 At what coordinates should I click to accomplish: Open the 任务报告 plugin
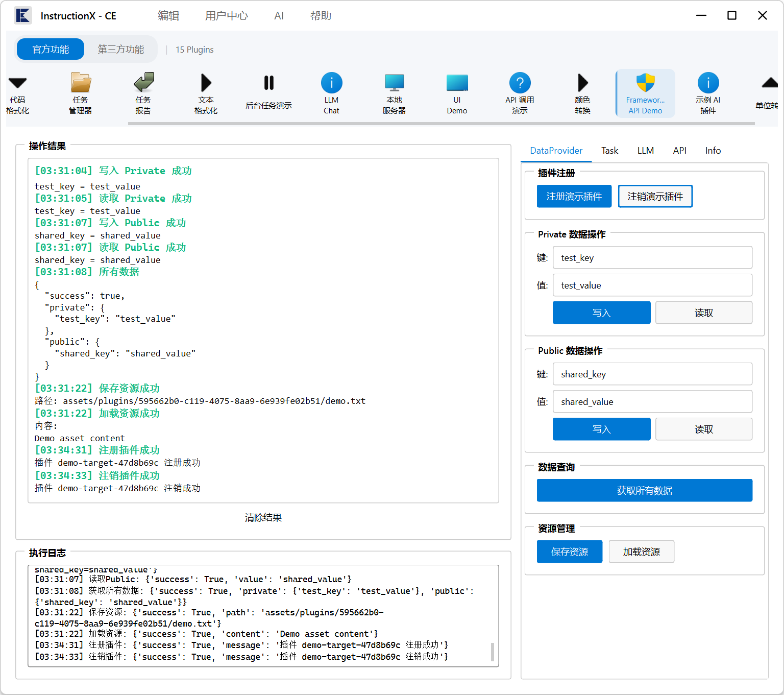point(143,94)
